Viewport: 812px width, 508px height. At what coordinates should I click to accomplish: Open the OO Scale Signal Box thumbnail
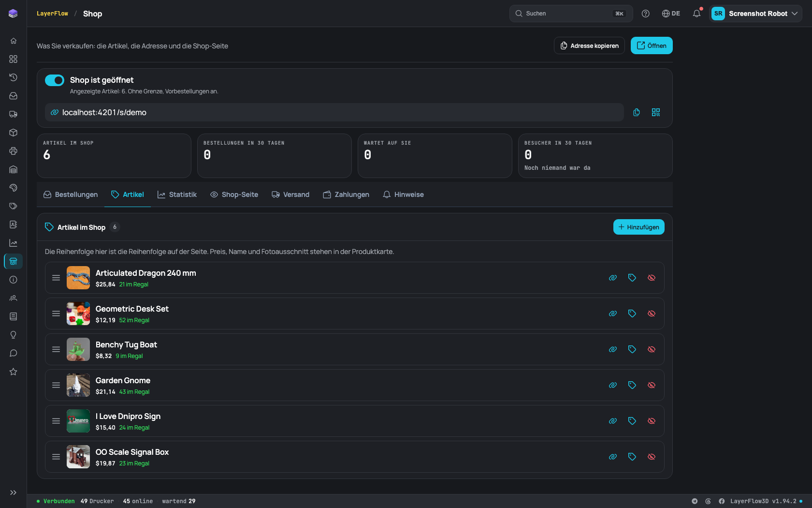tap(78, 457)
